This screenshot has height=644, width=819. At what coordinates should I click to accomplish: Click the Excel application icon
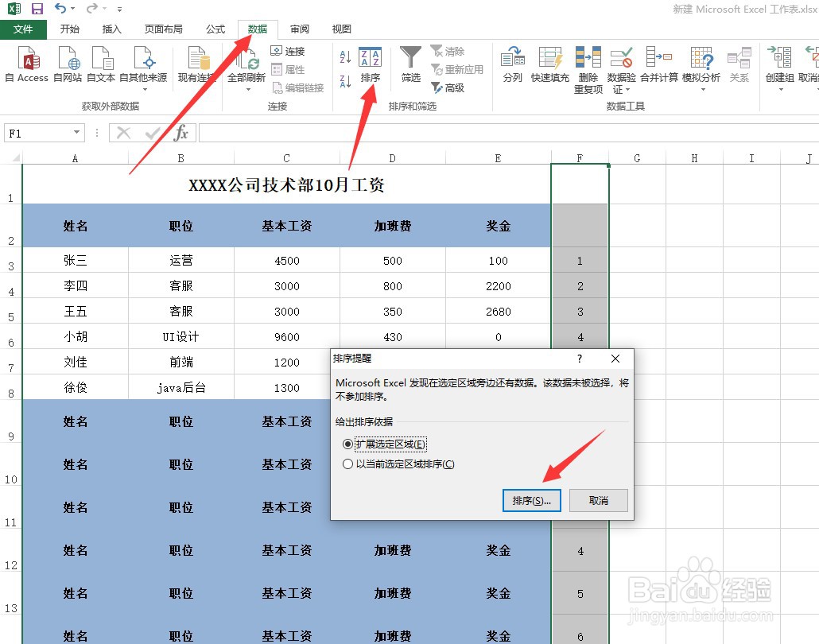14,9
